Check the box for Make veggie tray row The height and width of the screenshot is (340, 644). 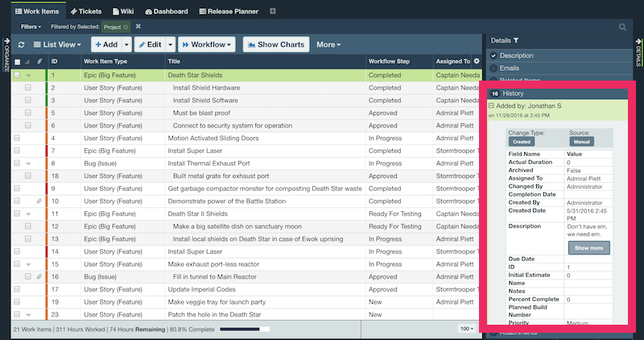17,302
